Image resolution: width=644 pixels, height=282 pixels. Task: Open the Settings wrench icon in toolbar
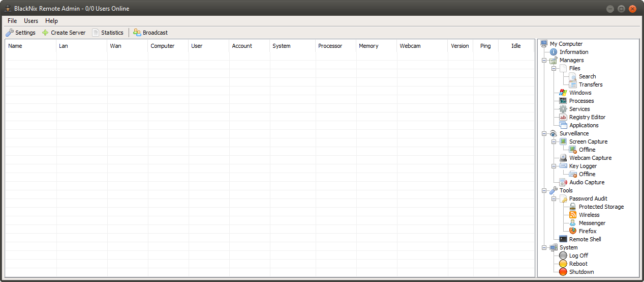(10, 33)
